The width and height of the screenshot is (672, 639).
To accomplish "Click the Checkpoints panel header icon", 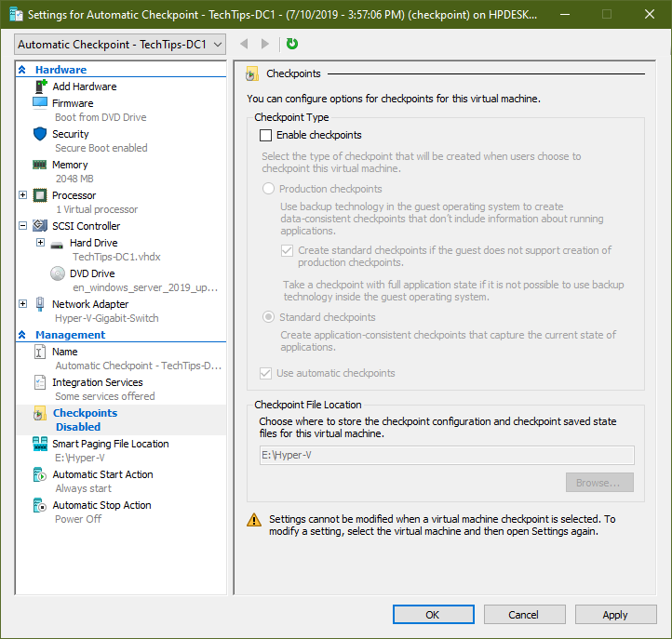I will click(252, 73).
